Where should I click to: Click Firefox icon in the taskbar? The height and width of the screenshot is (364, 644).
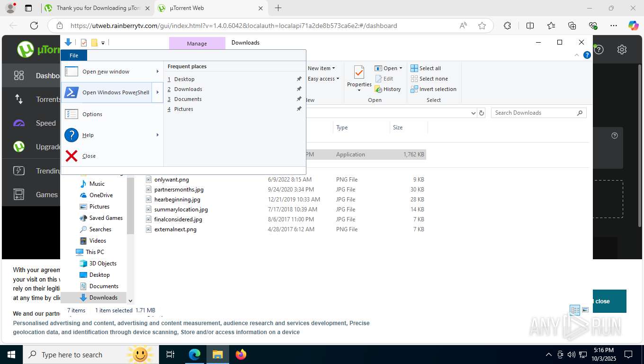241,354
